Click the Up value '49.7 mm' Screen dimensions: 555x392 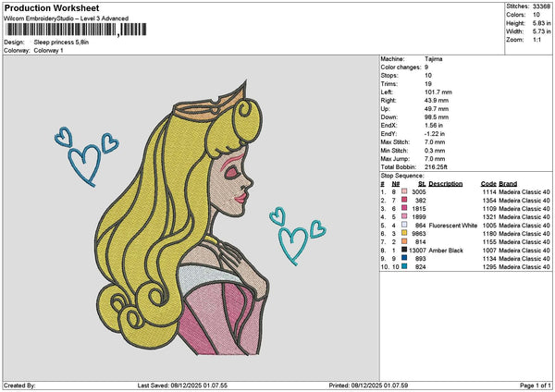437,108
